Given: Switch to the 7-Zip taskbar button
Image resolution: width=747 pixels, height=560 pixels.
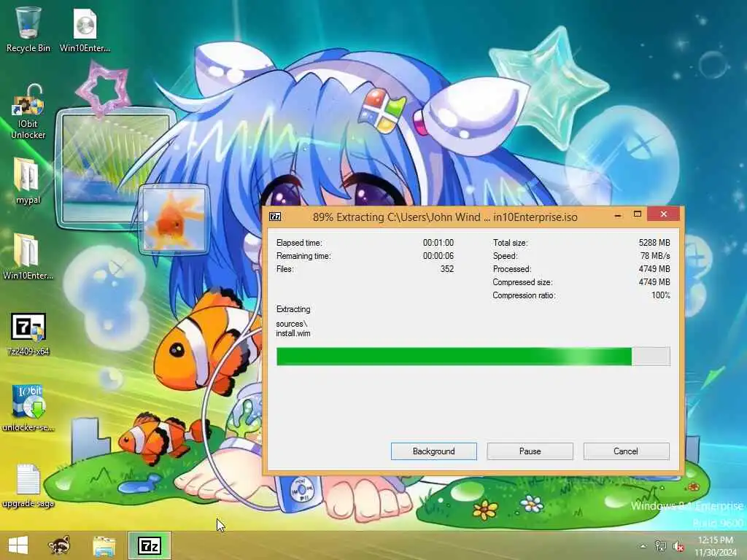Looking at the screenshot, I should (x=149, y=545).
